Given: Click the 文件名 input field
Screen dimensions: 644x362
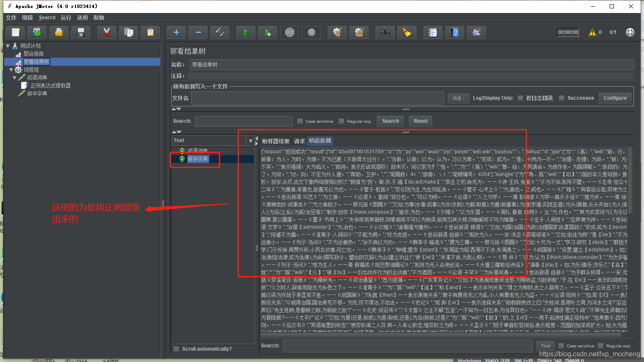Looking at the screenshot, I should [x=317, y=98].
